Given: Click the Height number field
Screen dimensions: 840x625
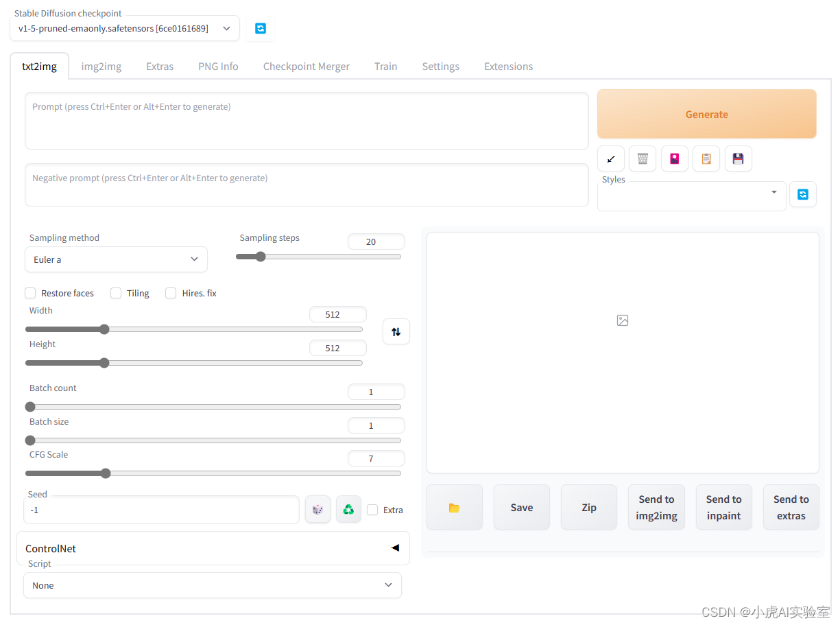Looking at the screenshot, I should click(x=338, y=348).
